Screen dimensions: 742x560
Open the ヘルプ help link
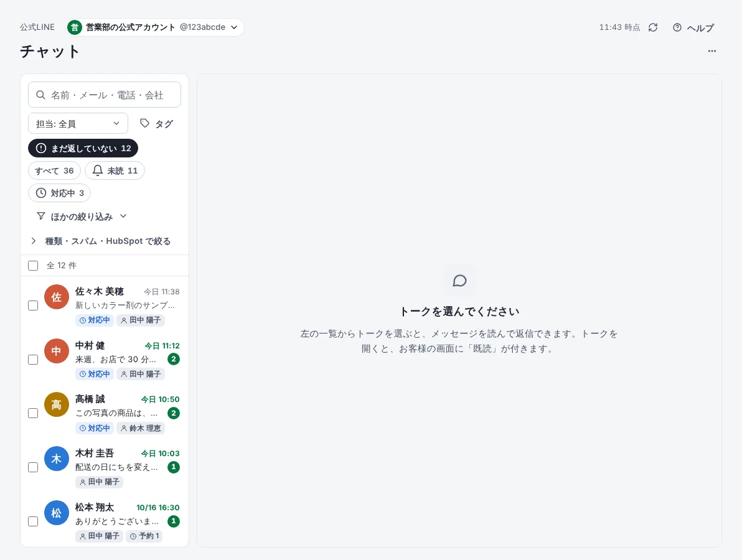[x=693, y=28]
